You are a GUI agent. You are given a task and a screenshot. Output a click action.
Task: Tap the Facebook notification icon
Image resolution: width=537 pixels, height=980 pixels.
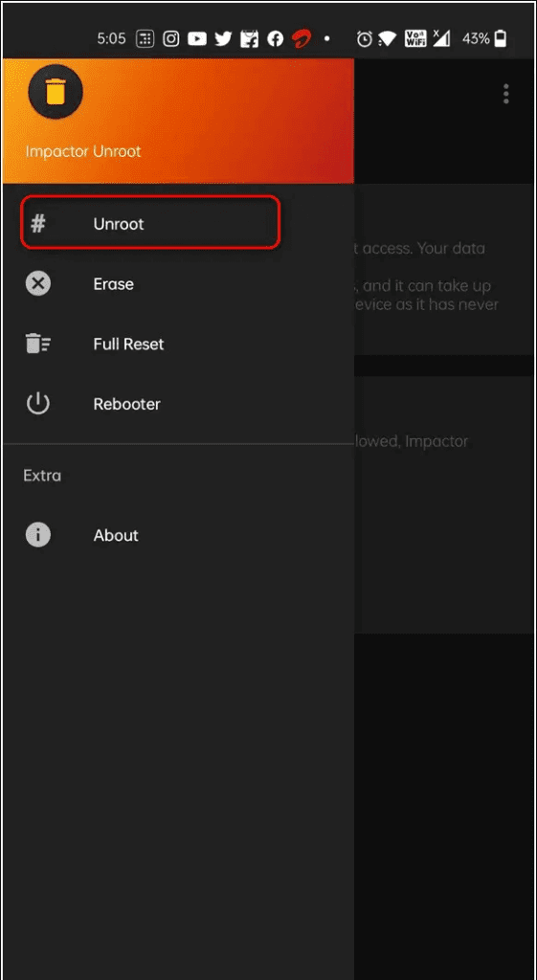point(275,38)
